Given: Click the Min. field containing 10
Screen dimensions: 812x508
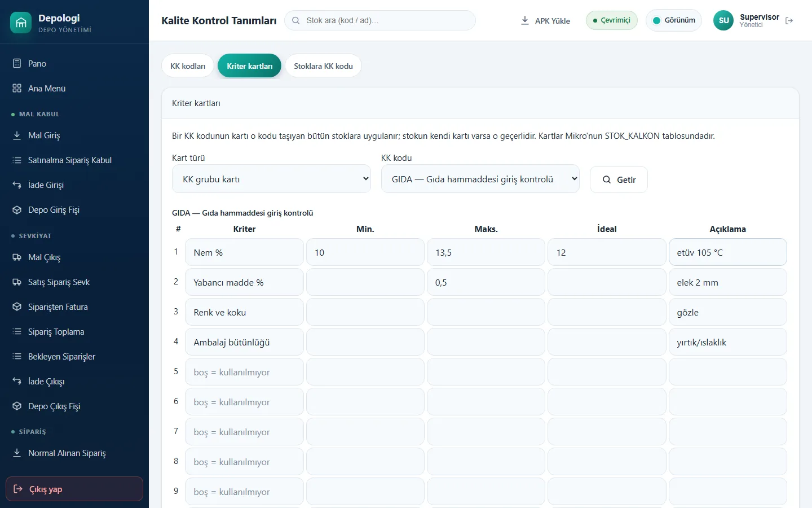Looking at the screenshot, I should pyautogui.click(x=365, y=252).
